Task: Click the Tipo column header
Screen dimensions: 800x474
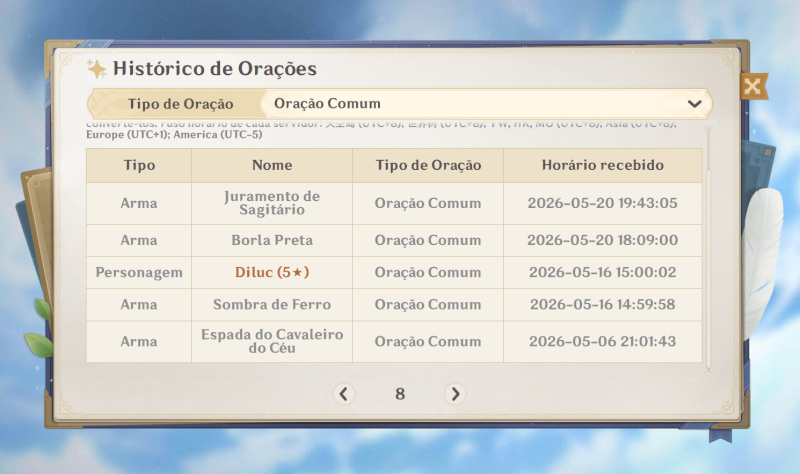Action: pos(139,165)
